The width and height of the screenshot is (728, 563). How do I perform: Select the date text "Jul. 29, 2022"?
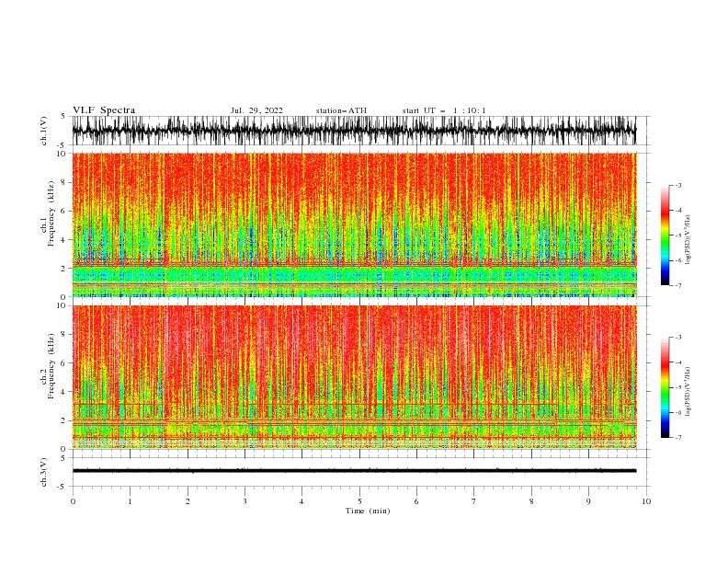[256, 111]
